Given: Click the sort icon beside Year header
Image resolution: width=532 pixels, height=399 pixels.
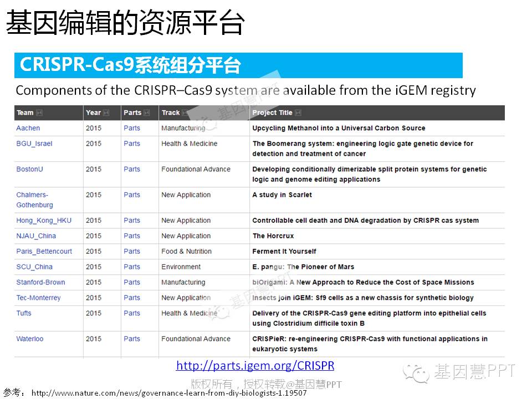Looking at the screenshot, I should point(106,113).
